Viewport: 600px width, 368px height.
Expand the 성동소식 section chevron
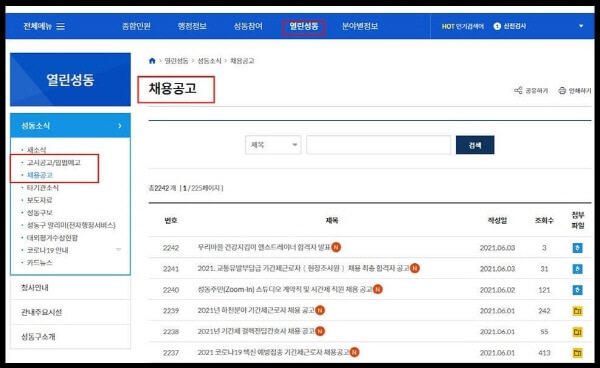pos(120,125)
